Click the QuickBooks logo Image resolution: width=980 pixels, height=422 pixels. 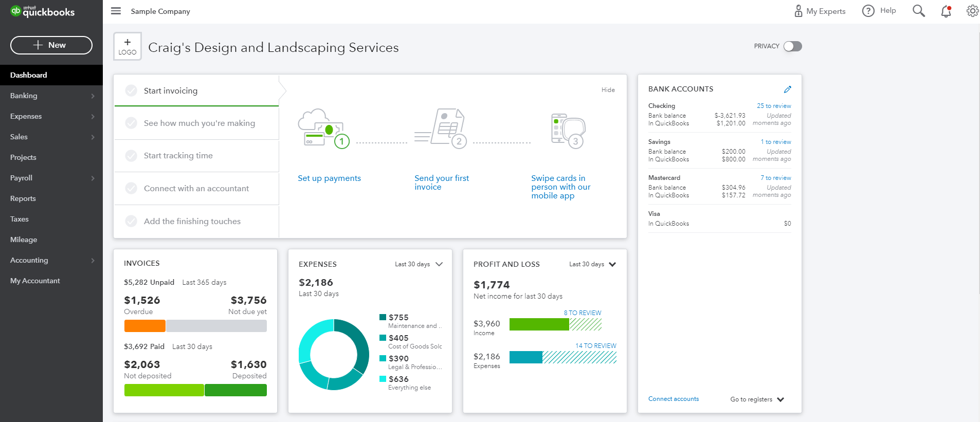tap(43, 11)
